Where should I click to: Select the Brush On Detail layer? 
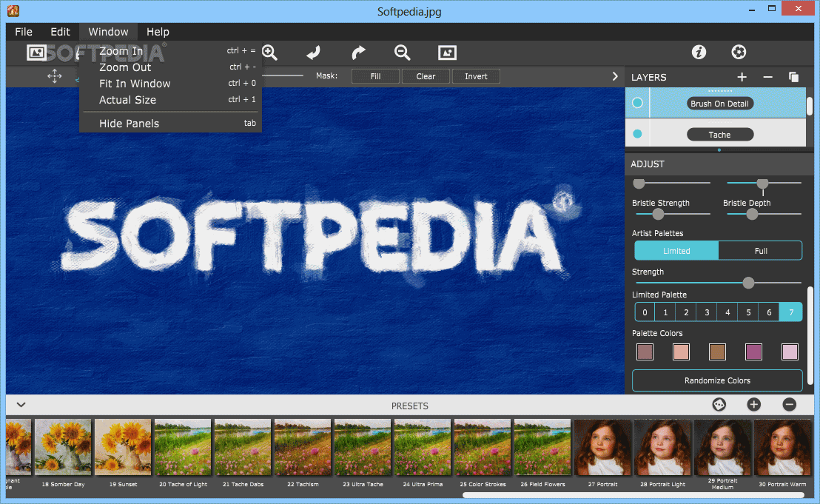pyautogui.click(x=719, y=104)
